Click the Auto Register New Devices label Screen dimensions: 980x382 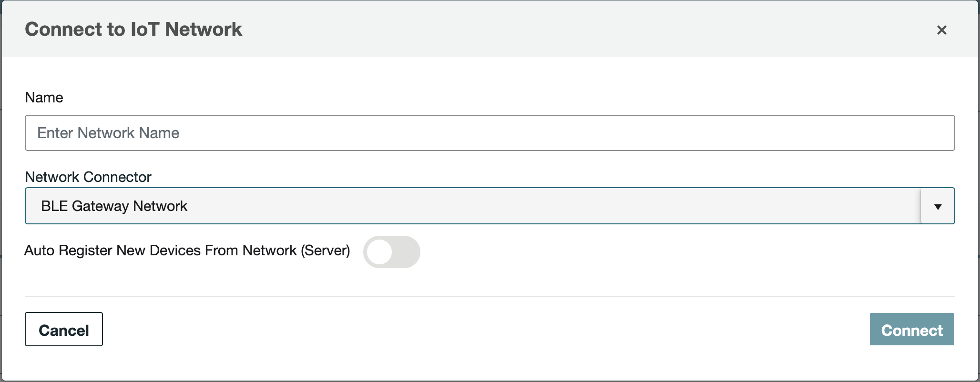click(x=187, y=251)
